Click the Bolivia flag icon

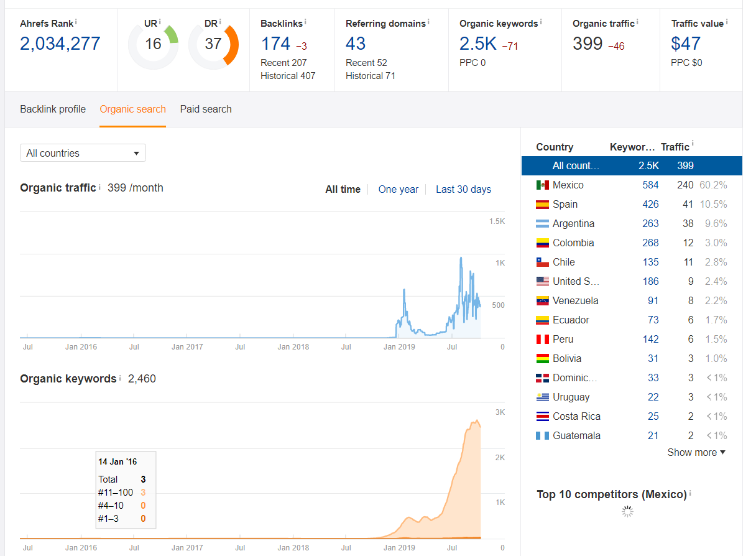pos(542,359)
